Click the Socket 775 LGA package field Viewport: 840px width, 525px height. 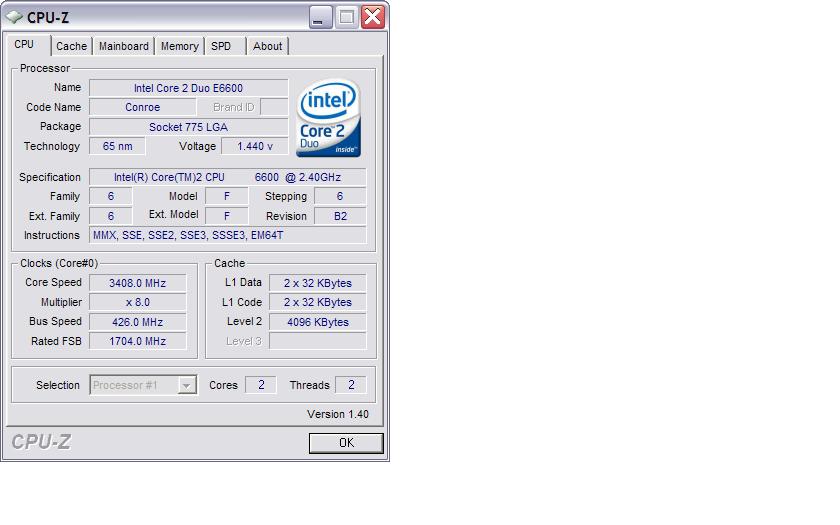(x=189, y=127)
